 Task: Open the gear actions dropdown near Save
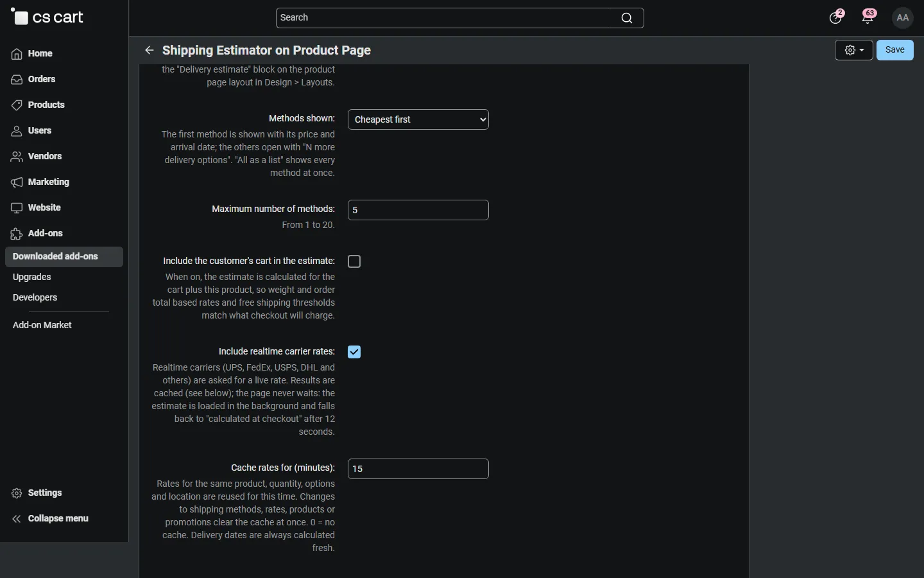(854, 50)
